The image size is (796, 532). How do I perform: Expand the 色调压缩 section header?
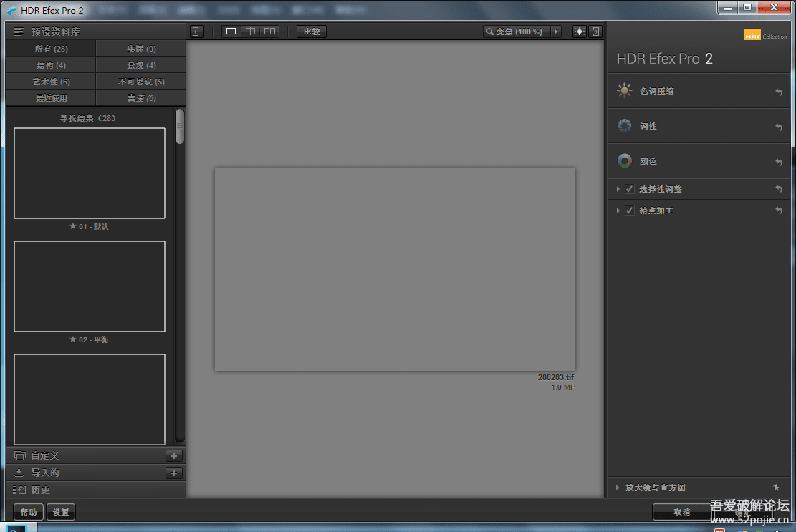click(699, 91)
